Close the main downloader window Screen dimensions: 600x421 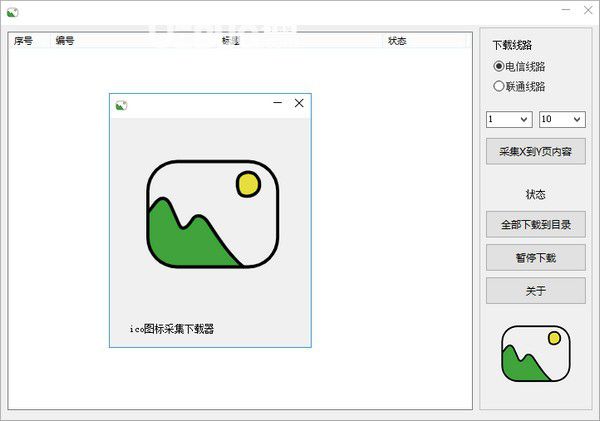point(588,10)
